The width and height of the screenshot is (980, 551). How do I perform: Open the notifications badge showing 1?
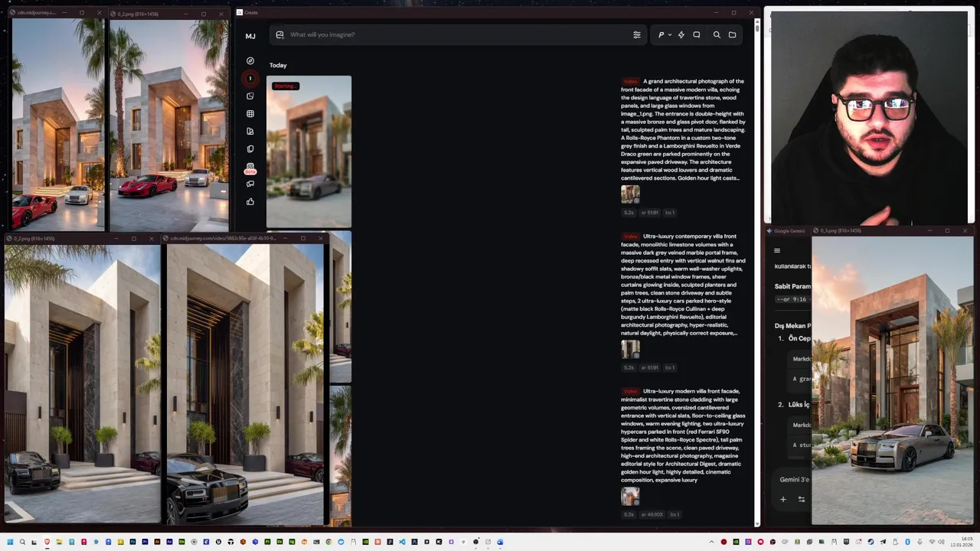(x=250, y=78)
